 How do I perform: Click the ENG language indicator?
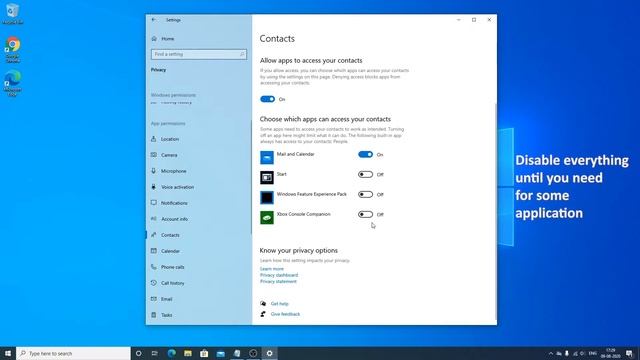pyautogui.click(x=593, y=353)
